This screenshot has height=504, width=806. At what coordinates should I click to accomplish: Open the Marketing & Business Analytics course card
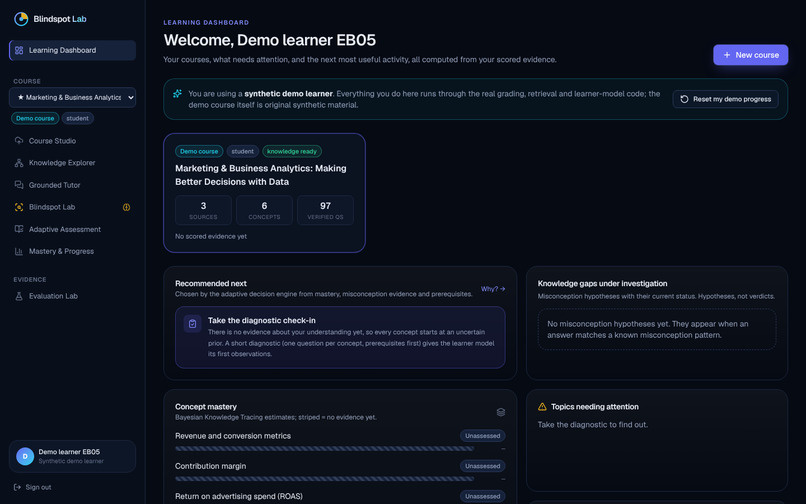(x=264, y=193)
